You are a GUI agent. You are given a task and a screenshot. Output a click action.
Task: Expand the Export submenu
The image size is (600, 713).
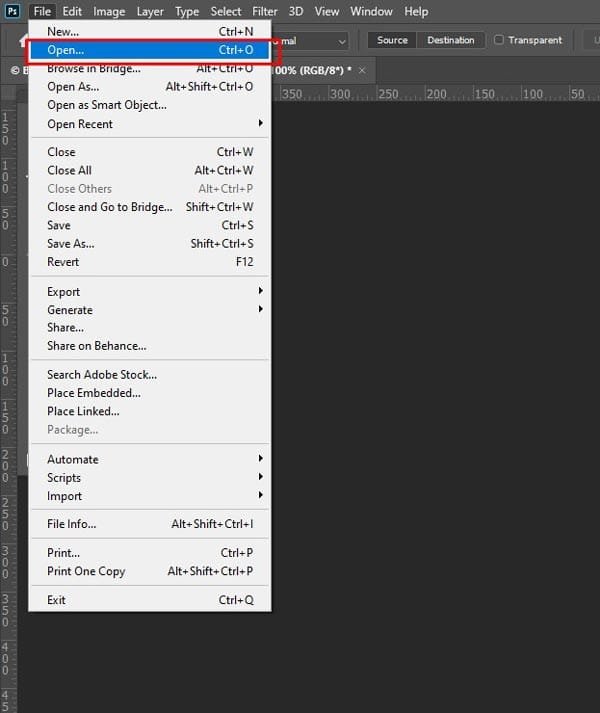[150, 291]
